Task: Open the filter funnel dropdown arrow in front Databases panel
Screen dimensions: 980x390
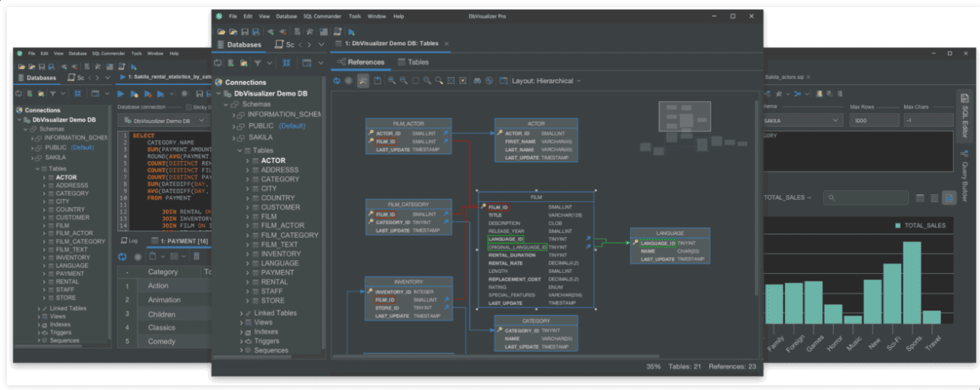Action: [x=269, y=63]
